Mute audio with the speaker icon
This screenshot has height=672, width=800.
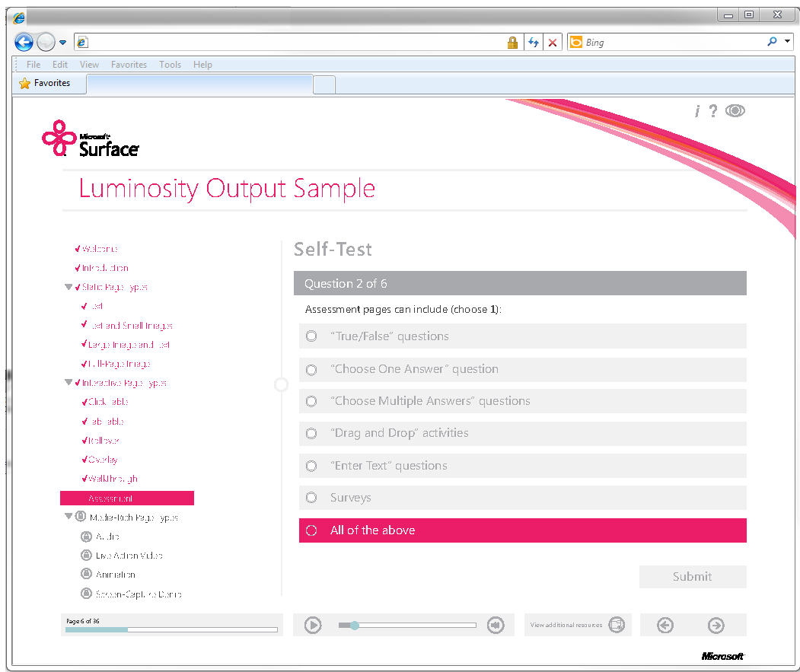pyautogui.click(x=496, y=625)
